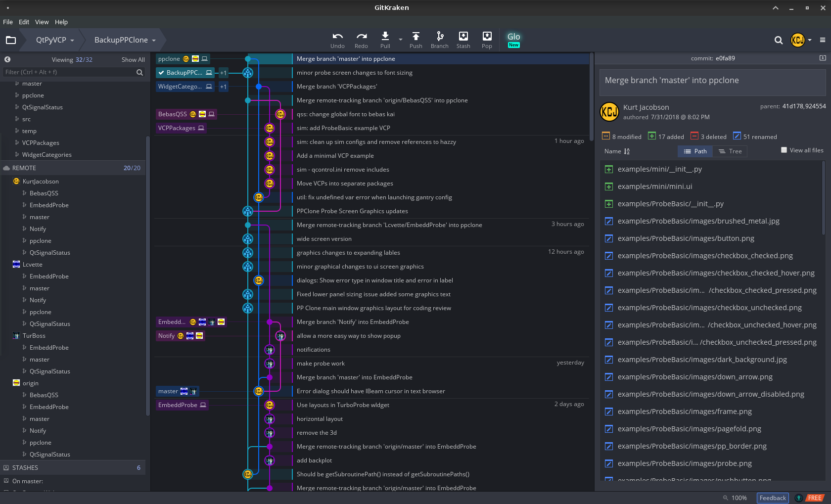The height and width of the screenshot is (504, 831).
Task: Open the profile dropdown arrow
Action: [810, 40]
